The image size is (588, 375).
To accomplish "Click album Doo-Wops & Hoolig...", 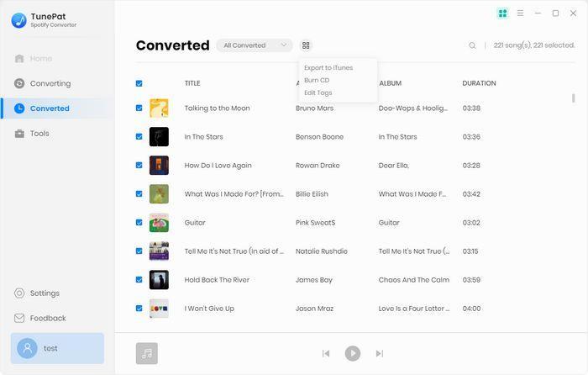I will [413, 108].
